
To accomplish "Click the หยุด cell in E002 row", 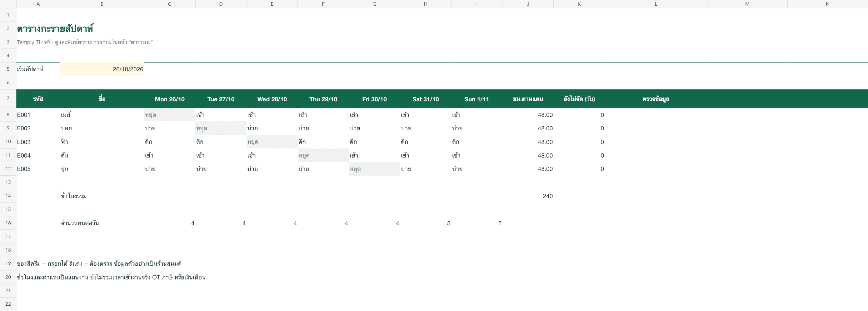I will [221, 128].
